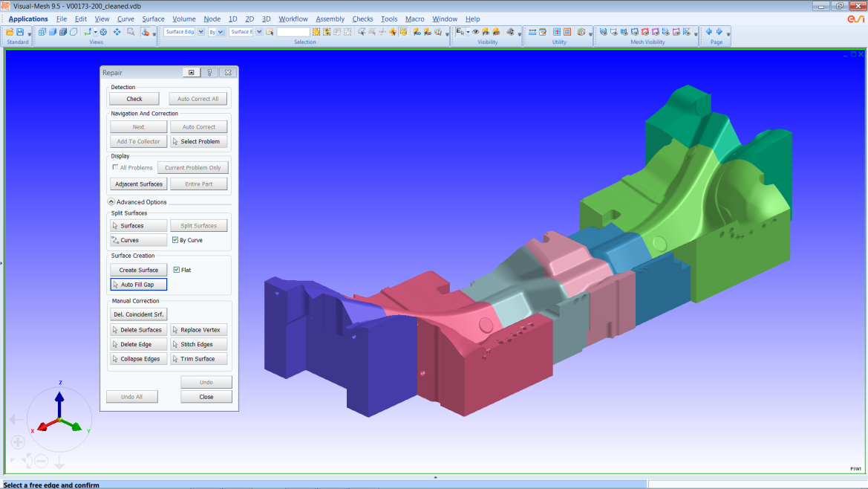The image size is (868, 489).
Task: Select the shaded view cube icon
Action: (53, 32)
